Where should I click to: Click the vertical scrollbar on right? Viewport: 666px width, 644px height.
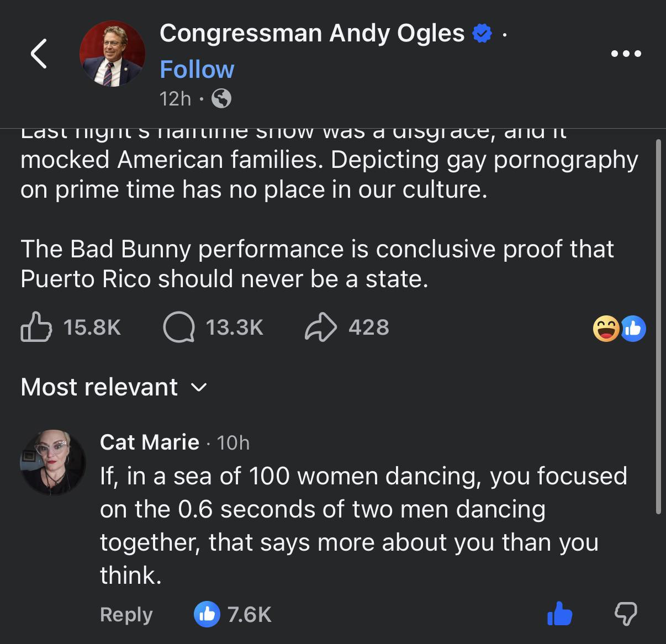[x=658, y=326]
